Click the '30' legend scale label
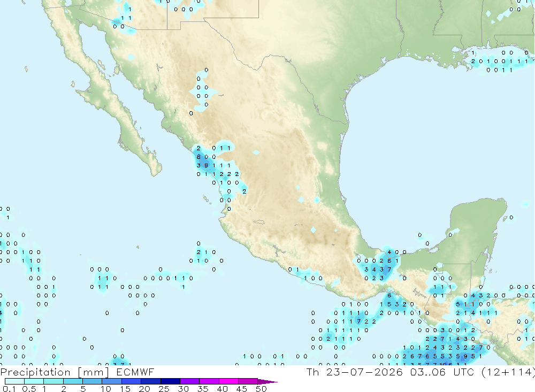Viewport: 535px width, 392px height. click(x=183, y=389)
